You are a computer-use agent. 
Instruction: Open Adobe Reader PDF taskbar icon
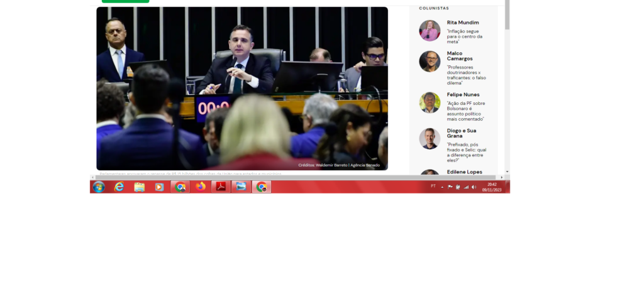(x=221, y=187)
